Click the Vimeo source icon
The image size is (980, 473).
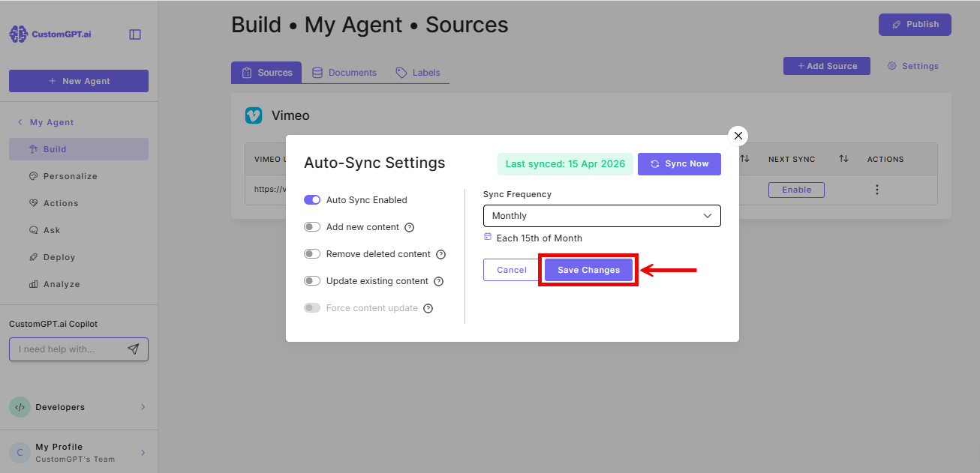[x=254, y=115]
